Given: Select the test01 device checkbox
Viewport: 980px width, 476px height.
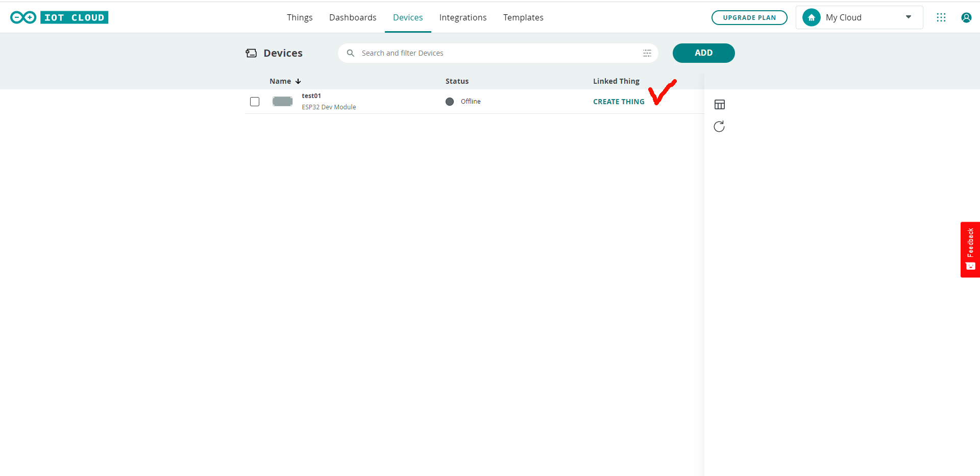Looking at the screenshot, I should 255,102.
